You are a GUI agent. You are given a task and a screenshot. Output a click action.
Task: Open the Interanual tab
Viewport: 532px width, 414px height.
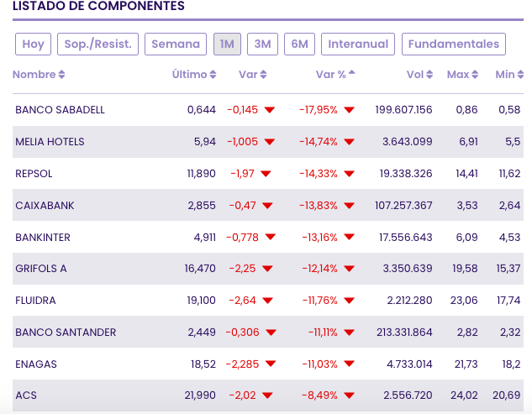[358, 44]
